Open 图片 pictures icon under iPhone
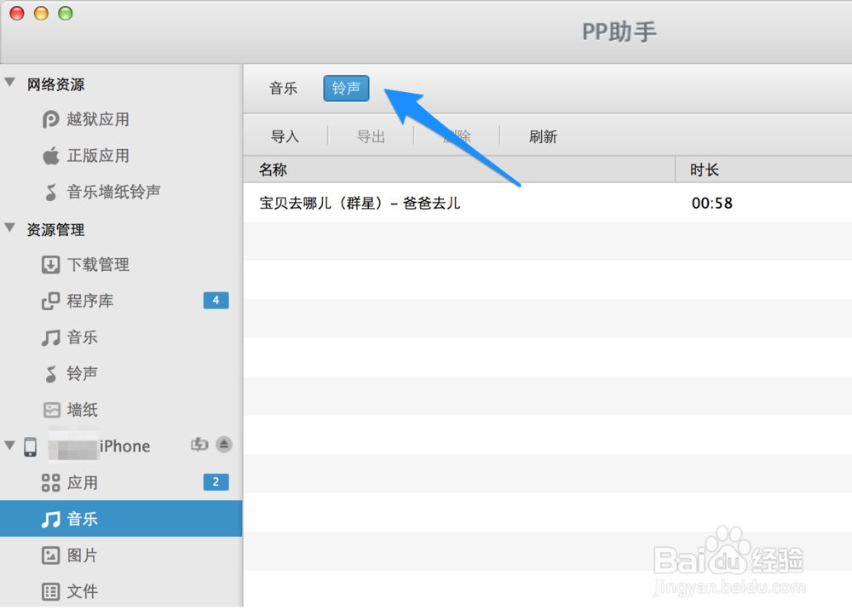852x616 pixels. click(x=50, y=556)
